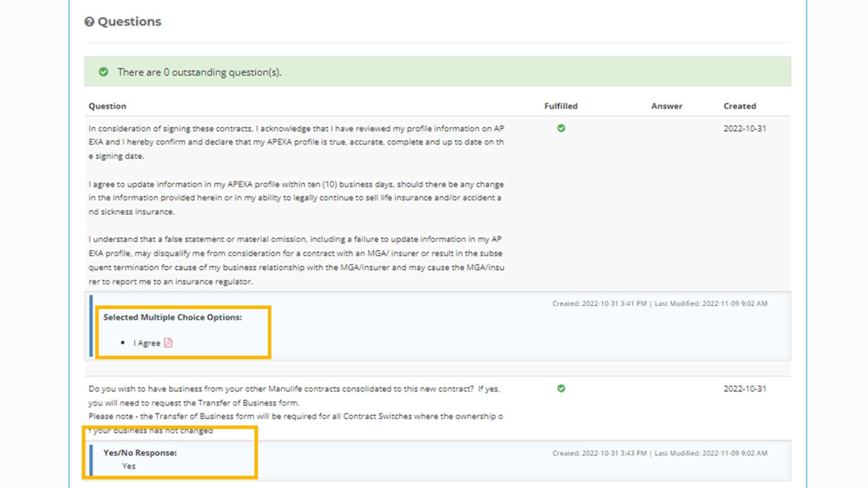Click timestamp 'Created: 2022-10-31 3:41 PM'
868x488 pixels.
click(599, 304)
